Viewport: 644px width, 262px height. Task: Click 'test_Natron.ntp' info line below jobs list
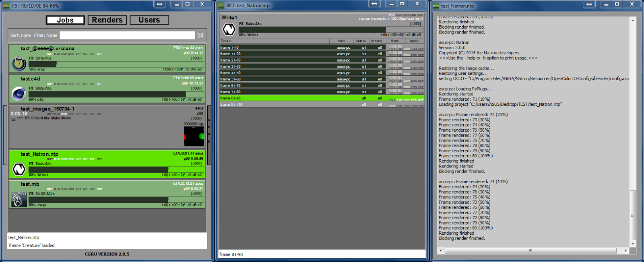tap(24, 238)
